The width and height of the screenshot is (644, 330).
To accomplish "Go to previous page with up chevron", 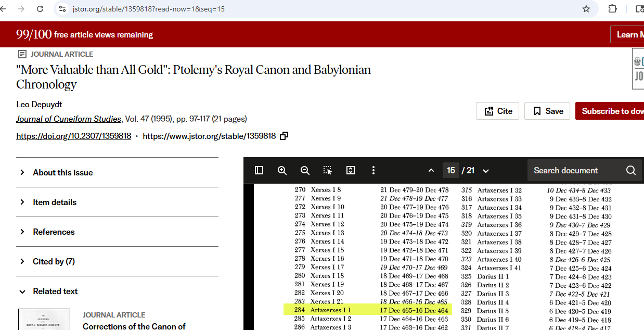I will [431, 171].
